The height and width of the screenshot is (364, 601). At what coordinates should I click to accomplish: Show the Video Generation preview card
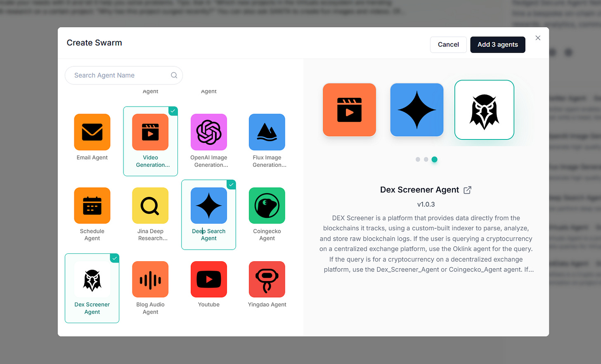tap(349, 110)
